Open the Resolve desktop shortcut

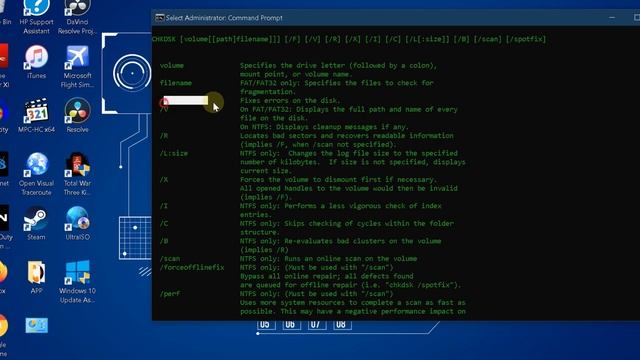click(77, 116)
